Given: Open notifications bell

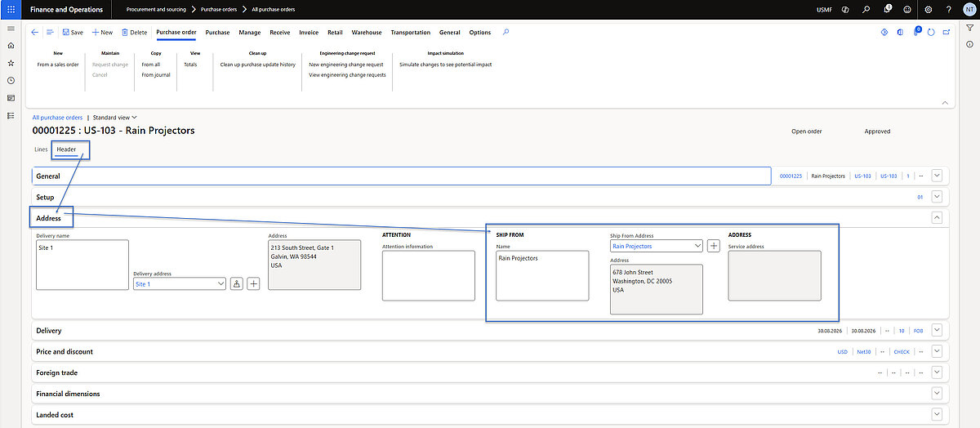Looking at the screenshot, I should click(x=887, y=9).
